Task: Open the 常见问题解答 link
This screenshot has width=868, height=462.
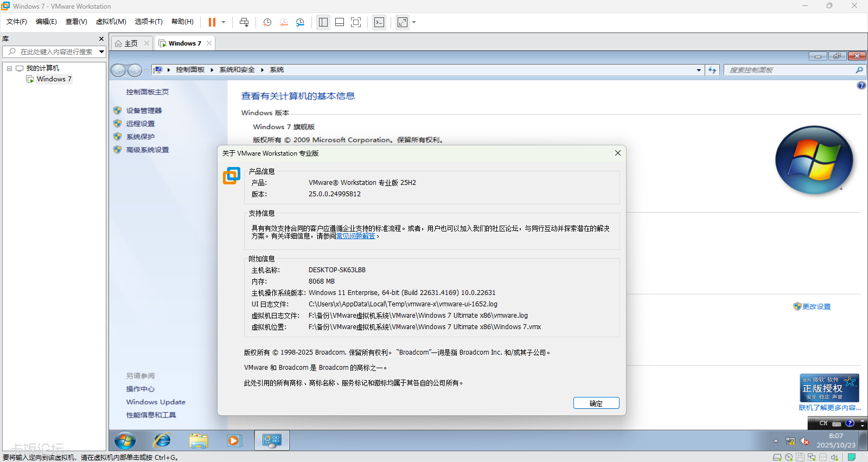Action: tap(356, 236)
